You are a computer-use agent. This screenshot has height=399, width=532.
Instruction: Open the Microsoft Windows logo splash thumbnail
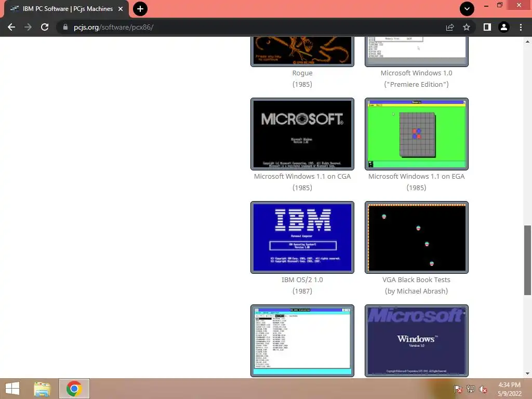pyautogui.click(x=416, y=341)
